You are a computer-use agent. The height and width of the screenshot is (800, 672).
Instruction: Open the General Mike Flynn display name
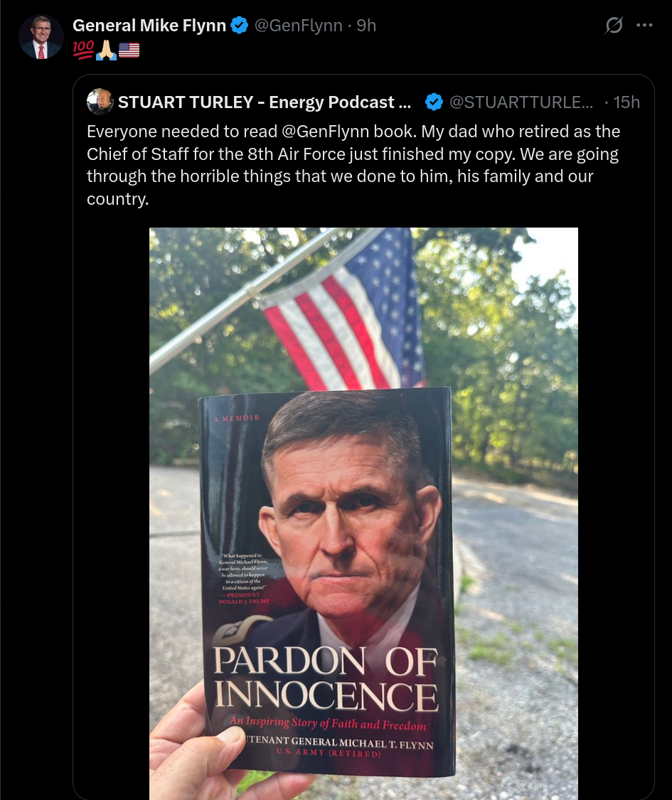pos(149,25)
